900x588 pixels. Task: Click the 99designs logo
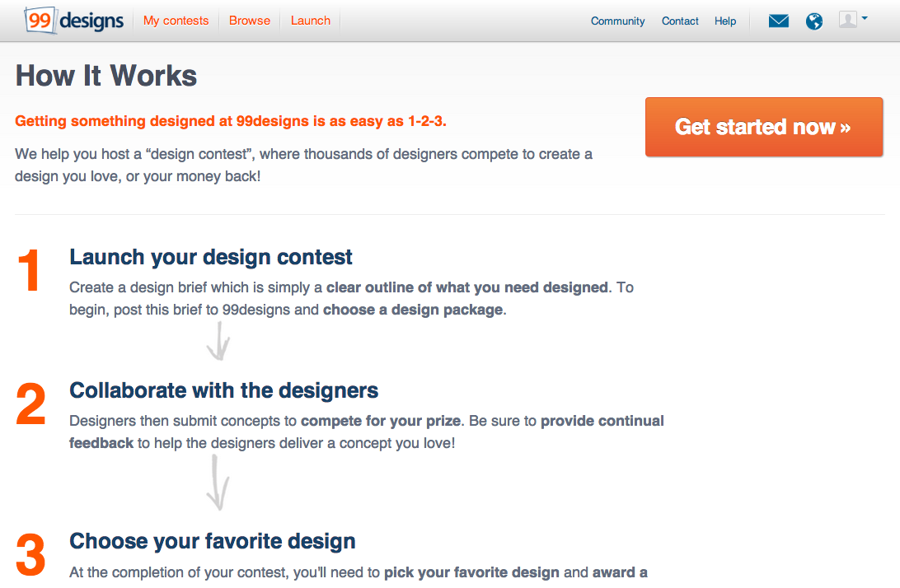[73, 21]
